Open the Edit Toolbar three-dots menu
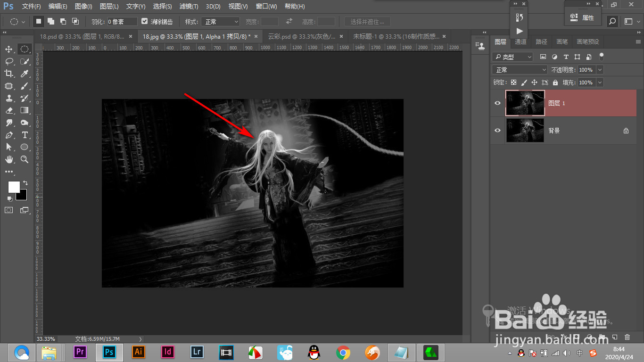644x362 pixels. (x=9, y=172)
